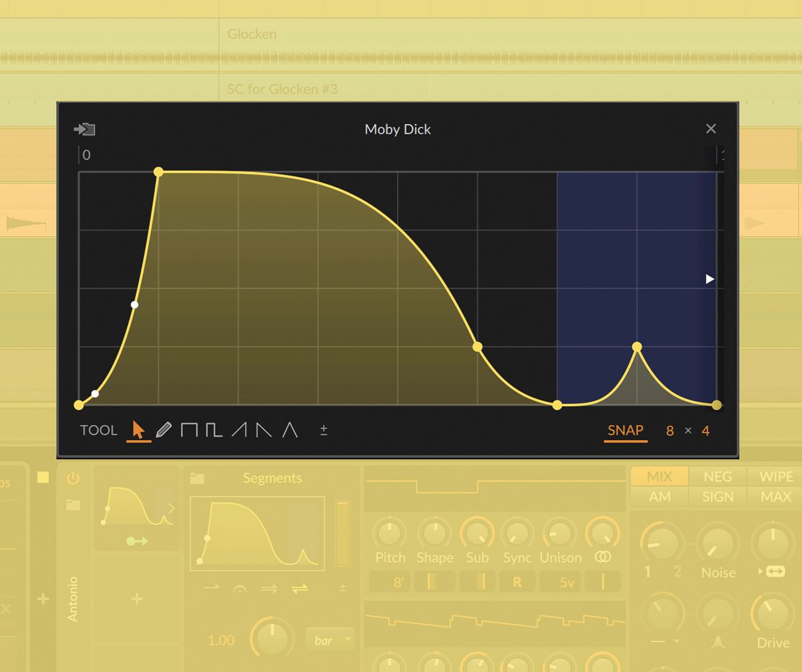This screenshot has height=672, width=802.
Task: Switch to the WIPE blend mode tab
Action: coord(775,476)
